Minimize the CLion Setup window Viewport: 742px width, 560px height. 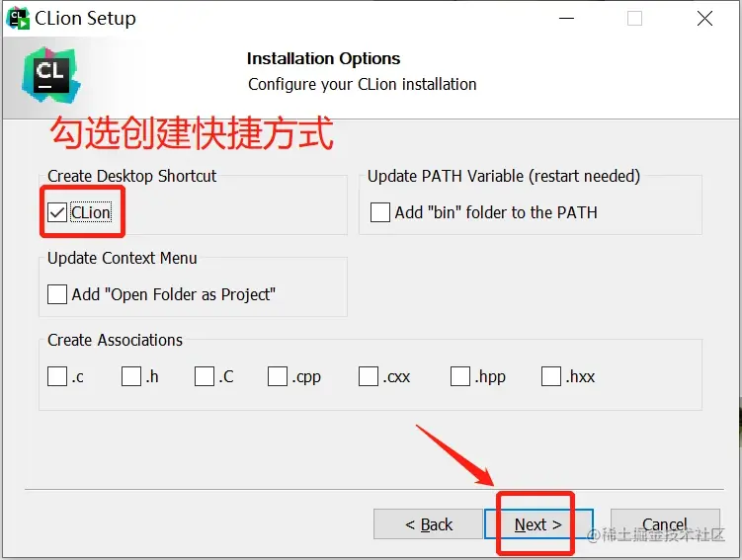(566, 19)
